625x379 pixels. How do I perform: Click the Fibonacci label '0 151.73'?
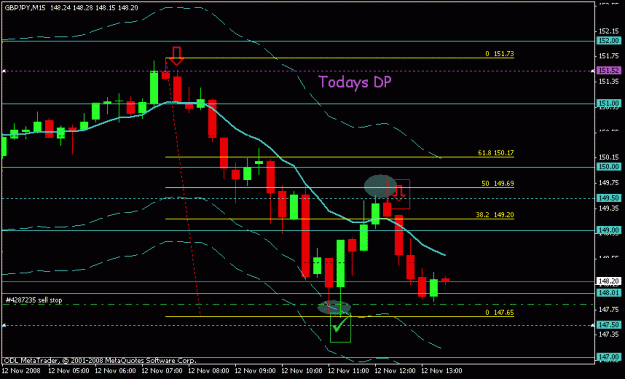coord(499,53)
